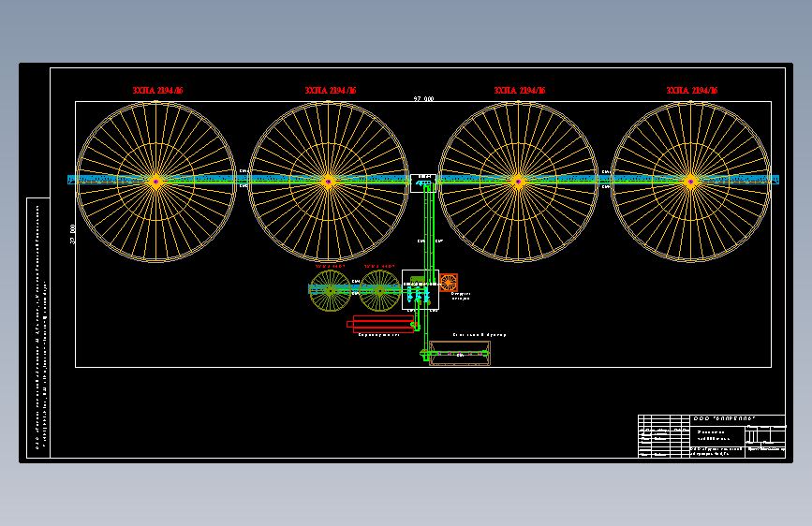
Task: Click the white caption above the brown pit
Action: (x=480, y=335)
